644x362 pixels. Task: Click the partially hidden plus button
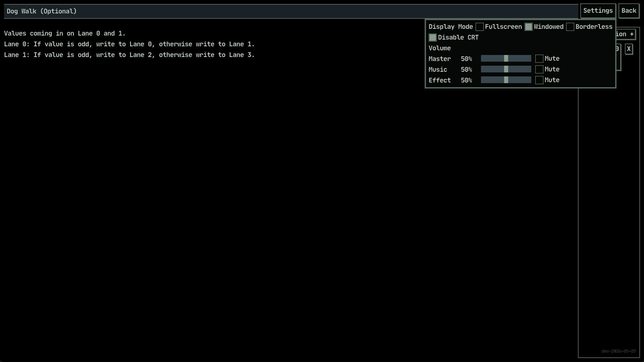626,34
